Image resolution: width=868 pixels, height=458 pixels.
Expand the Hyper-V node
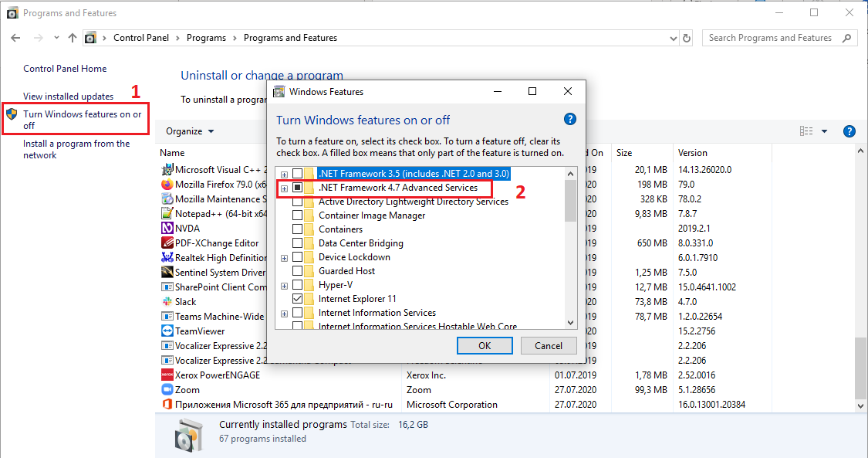284,286
